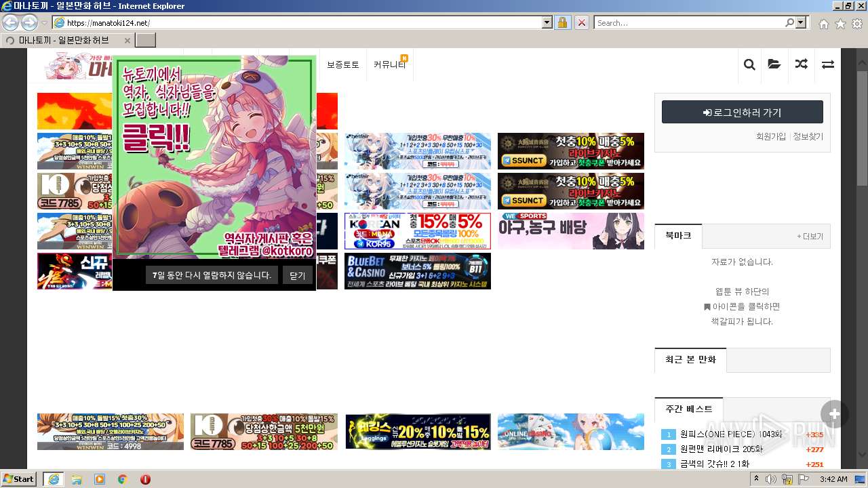Open the Favorites star icon
This screenshot has height=488, width=868.
[840, 24]
